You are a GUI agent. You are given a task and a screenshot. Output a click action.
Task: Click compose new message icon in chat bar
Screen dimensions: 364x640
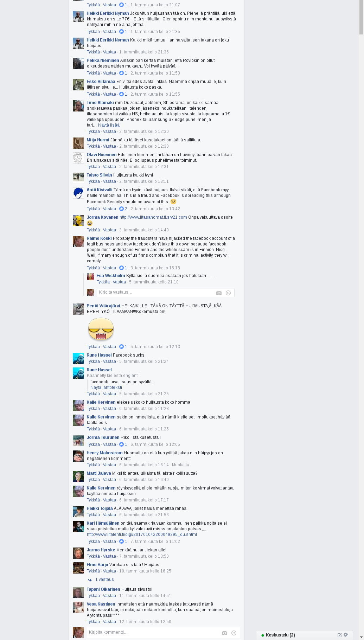click(339, 635)
